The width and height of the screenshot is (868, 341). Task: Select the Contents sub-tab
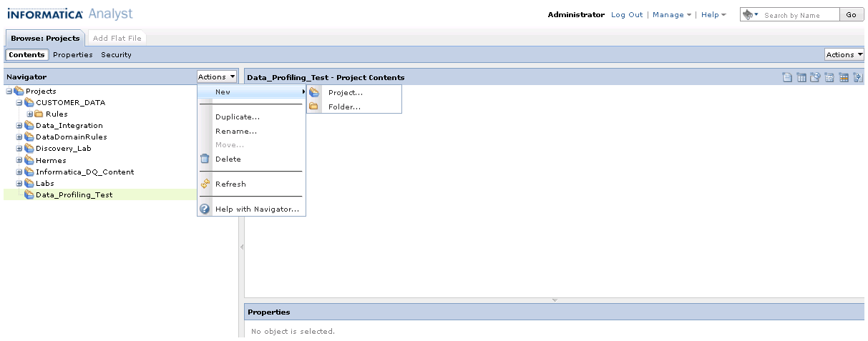click(27, 54)
